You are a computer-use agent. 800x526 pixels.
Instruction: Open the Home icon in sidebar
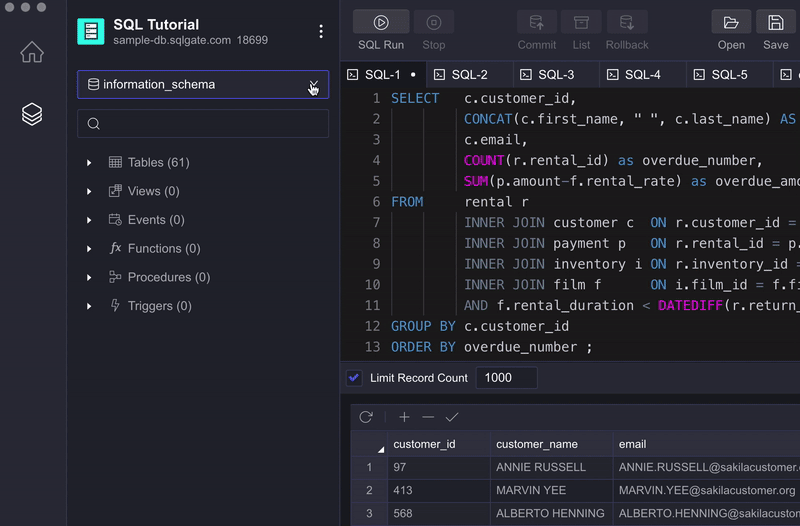(x=32, y=52)
